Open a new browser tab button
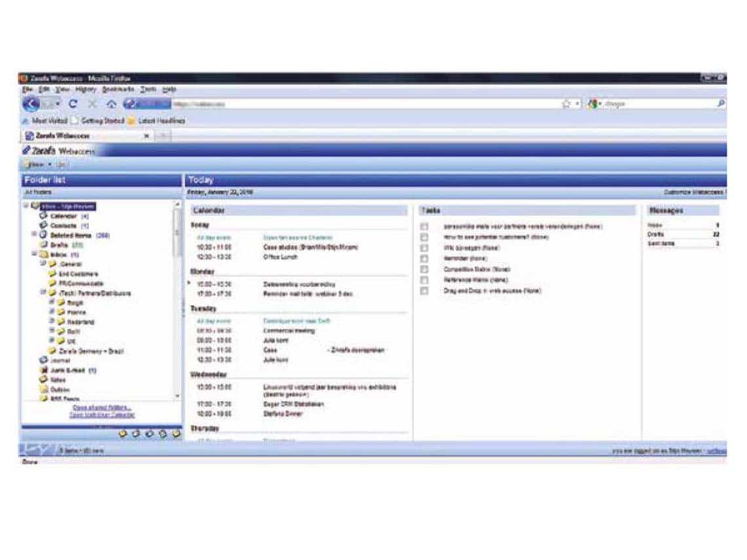Screen dimensions: 747x560 (163, 136)
